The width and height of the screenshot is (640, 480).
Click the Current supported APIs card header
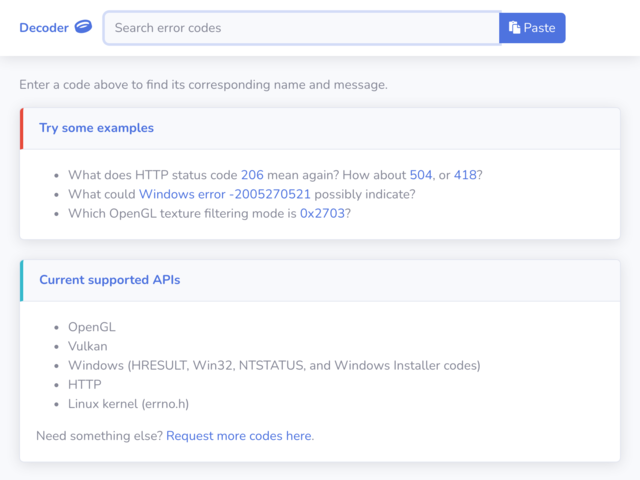click(x=110, y=280)
